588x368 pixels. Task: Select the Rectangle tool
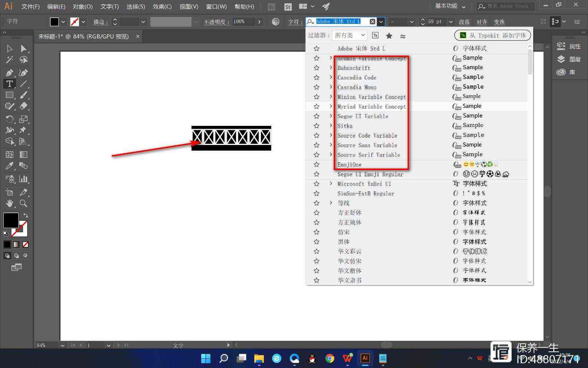click(x=10, y=95)
